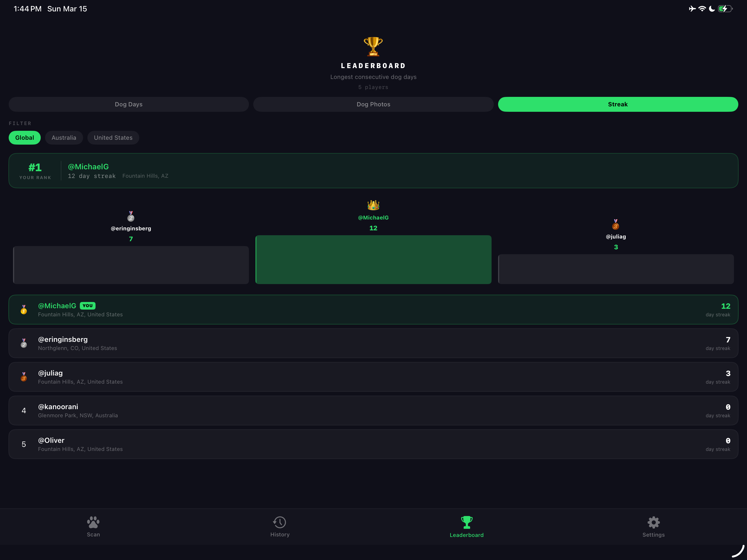Image resolution: width=747 pixels, height=560 pixels.
Task: Tap the 3 streak score above @juliag podium
Action: pyautogui.click(x=616, y=247)
